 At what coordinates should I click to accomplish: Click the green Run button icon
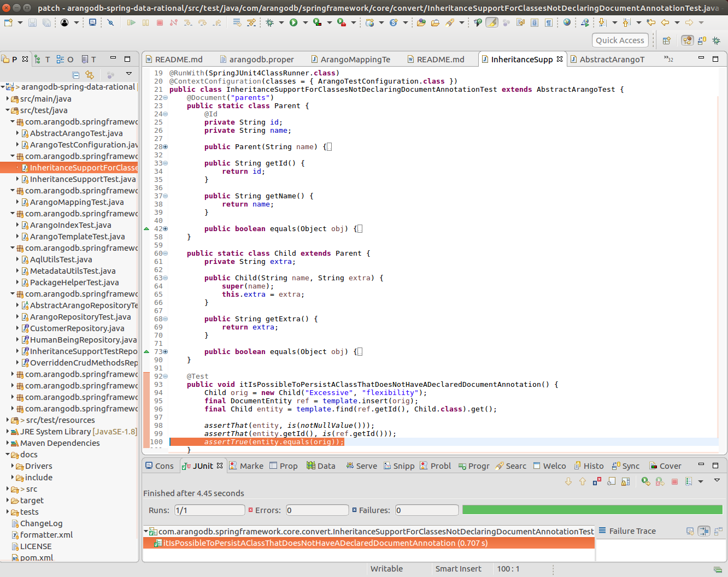click(293, 22)
